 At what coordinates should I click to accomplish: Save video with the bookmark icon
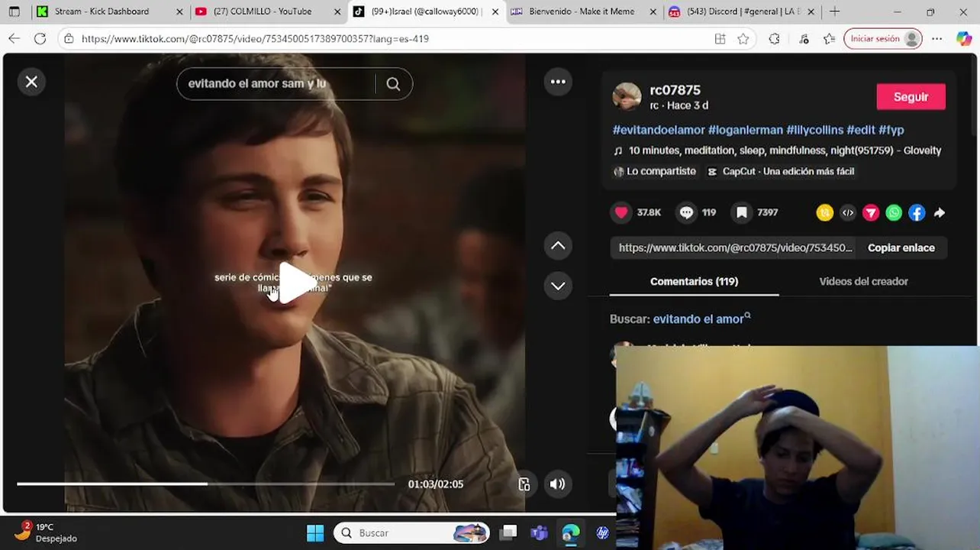[741, 212]
